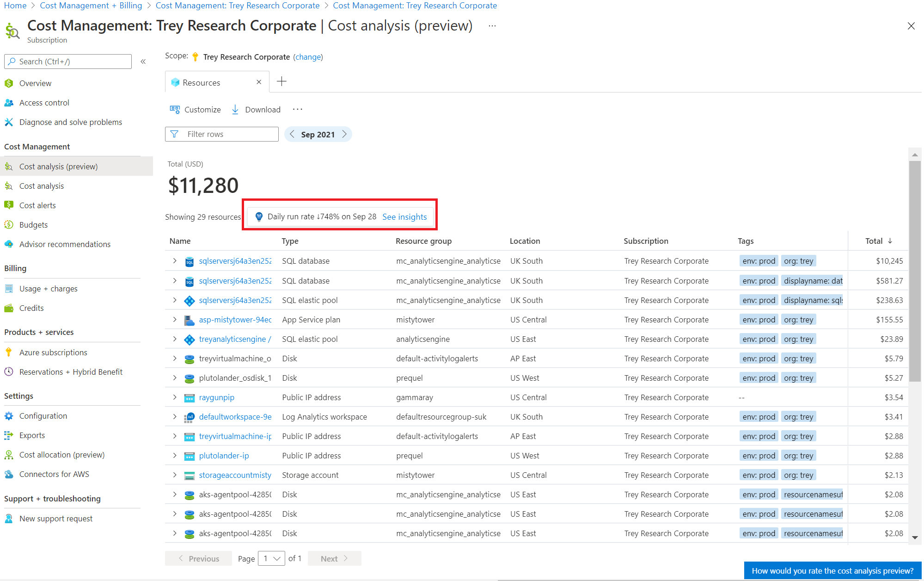This screenshot has width=924, height=581.
Task: Open the page number dropdown
Action: coord(271,558)
